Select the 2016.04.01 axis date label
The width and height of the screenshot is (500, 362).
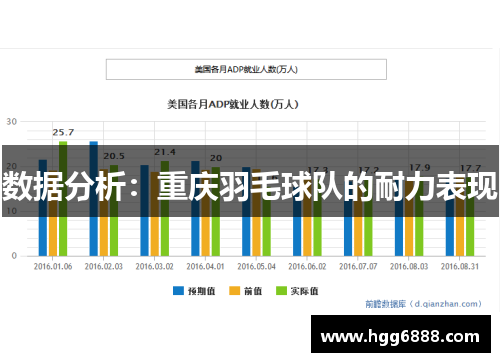click(x=205, y=266)
